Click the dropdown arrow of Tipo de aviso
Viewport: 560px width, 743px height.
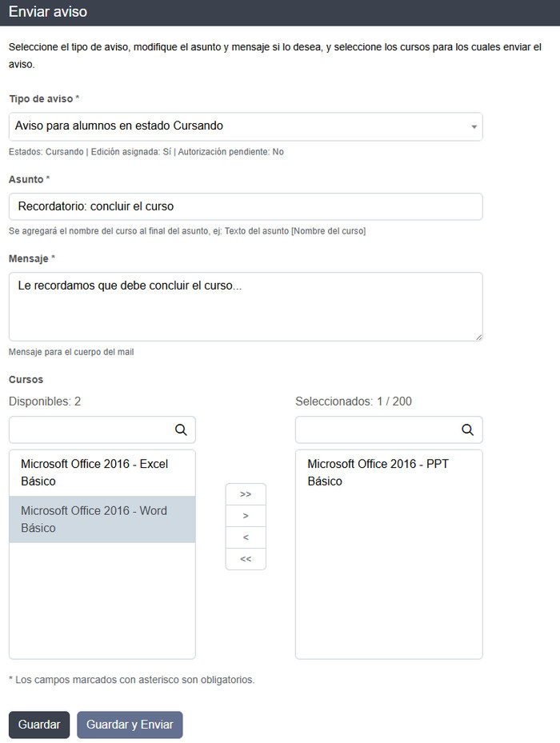pos(474,127)
